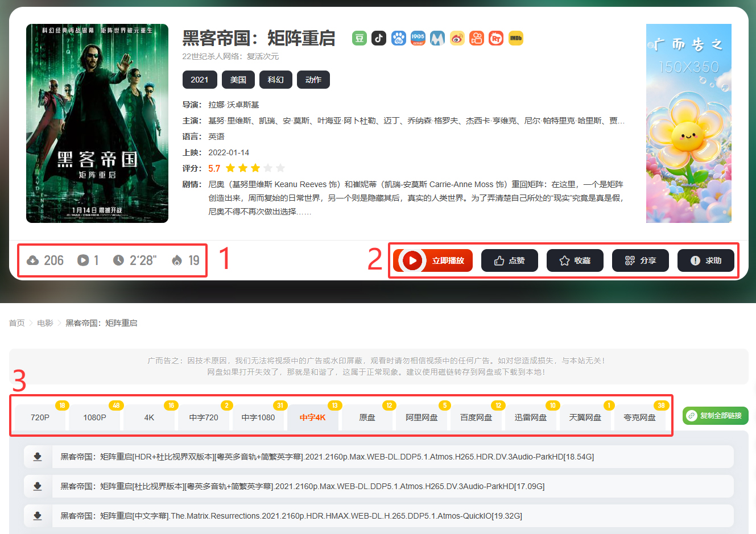Select the 动作 genre tag
This screenshot has height=534, width=756.
point(313,80)
